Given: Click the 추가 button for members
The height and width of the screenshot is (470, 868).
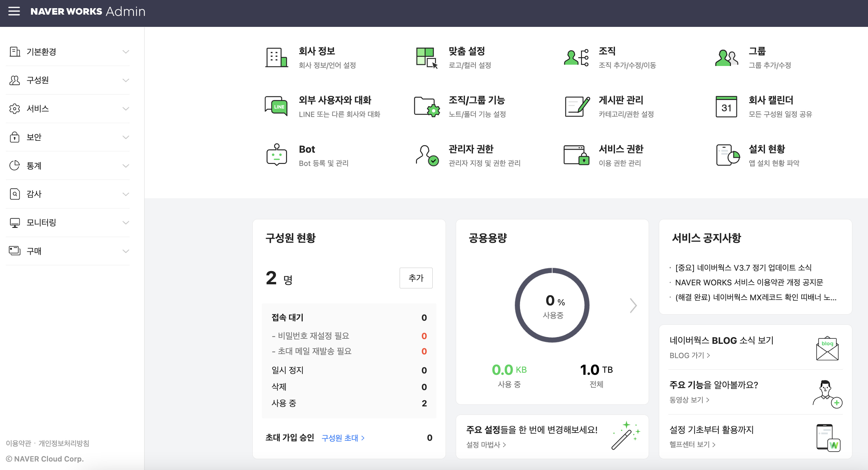Looking at the screenshot, I should (x=416, y=278).
